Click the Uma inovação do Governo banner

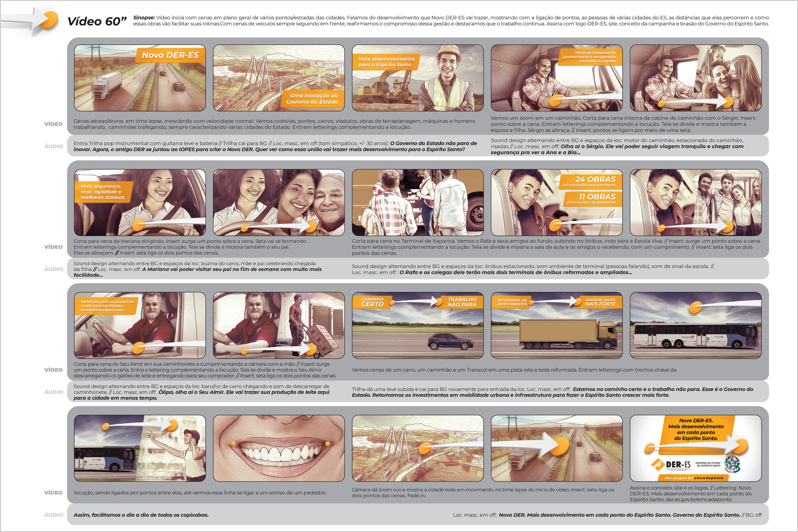312,99
